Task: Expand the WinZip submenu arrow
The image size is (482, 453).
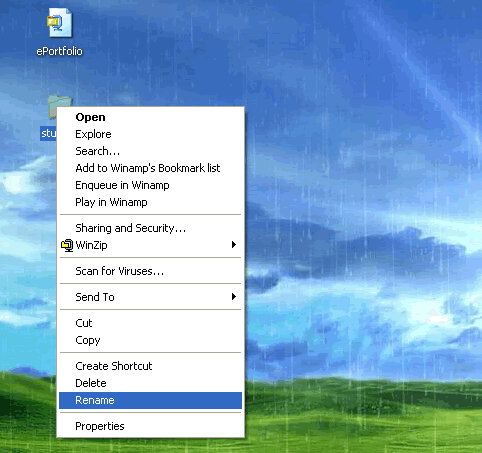Action: click(234, 245)
